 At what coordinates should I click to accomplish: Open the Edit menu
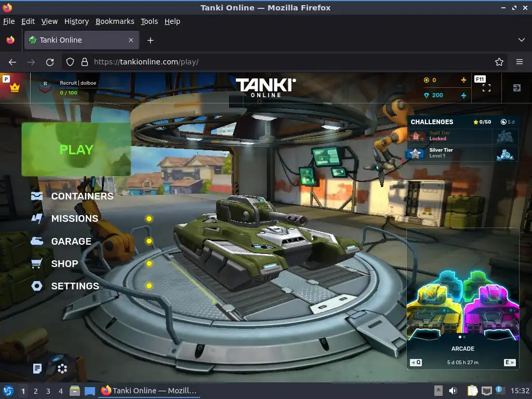click(28, 21)
